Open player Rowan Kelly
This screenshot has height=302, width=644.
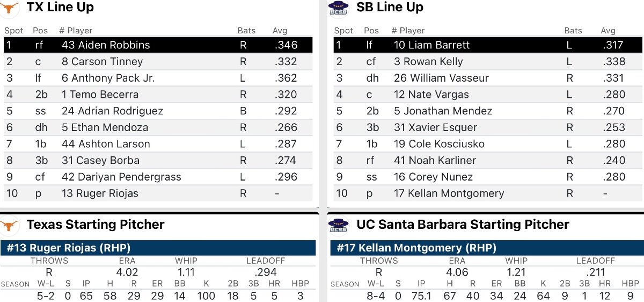tap(428, 61)
